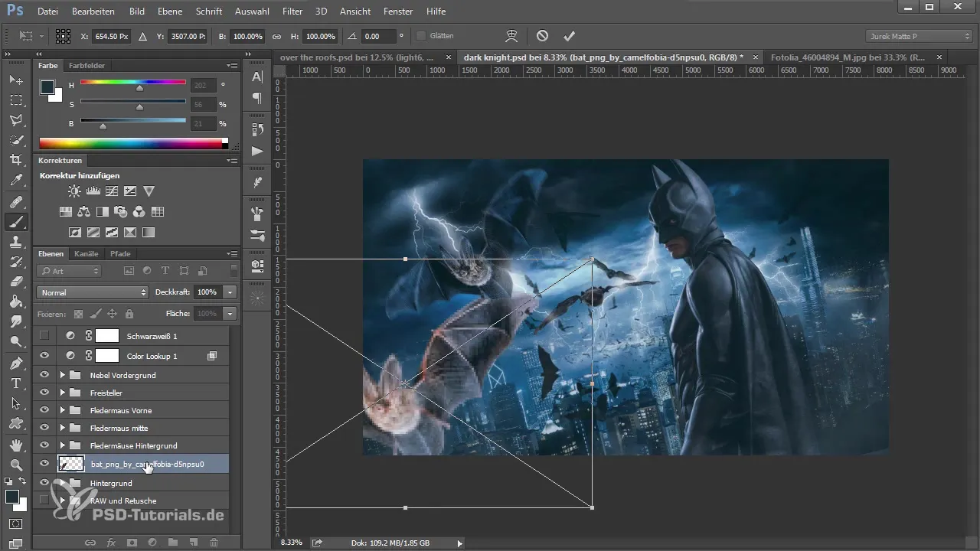The width and height of the screenshot is (980, 551).
Task: Click the foreground color swatch in Farbe panel
Action: 48,86
